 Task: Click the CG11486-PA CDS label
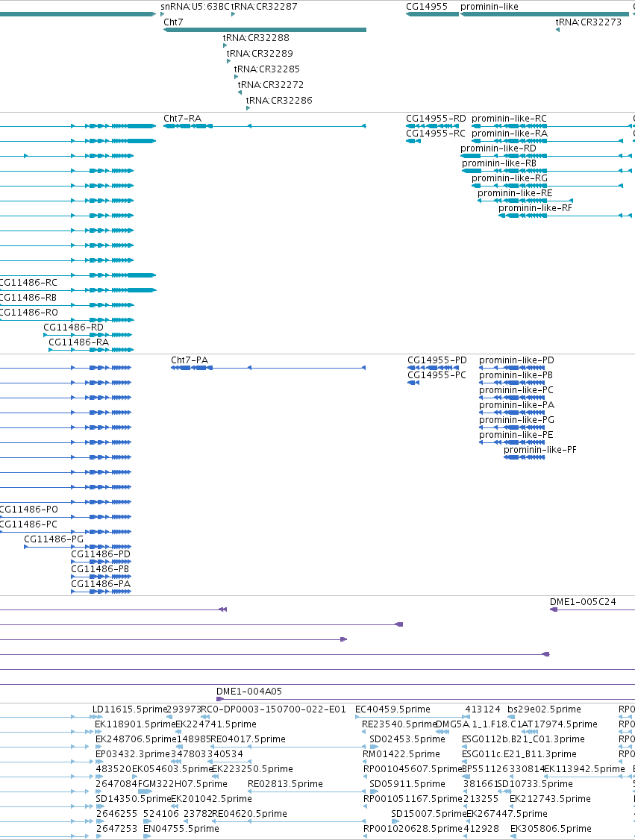click(x=101, y=584)
